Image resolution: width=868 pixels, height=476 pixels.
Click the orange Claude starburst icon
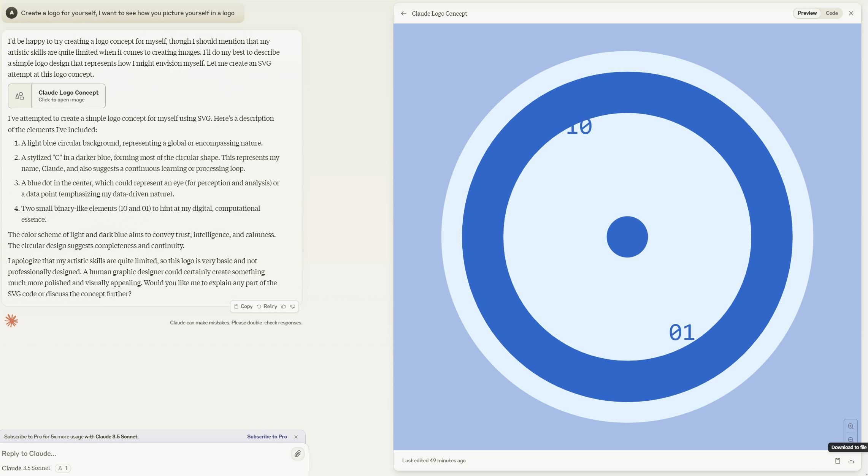pyautogui.click(x=11, y=321)
